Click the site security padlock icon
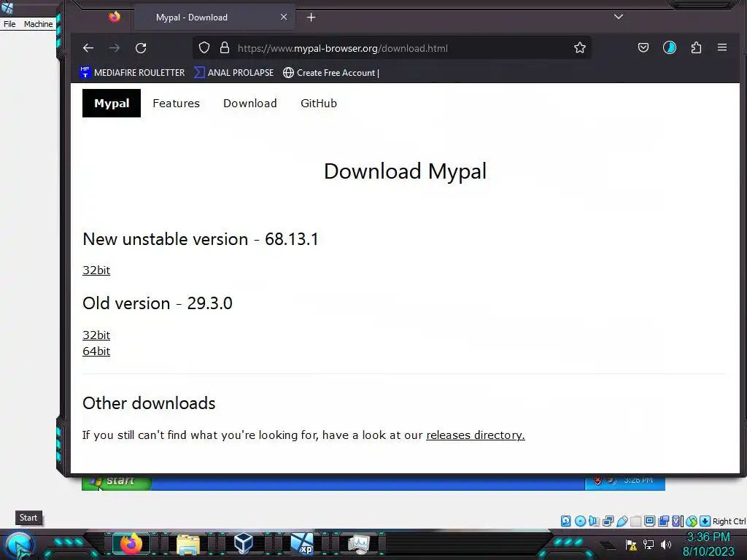The height and width of the screenshot is (560, 747). (x=225, y=47)
